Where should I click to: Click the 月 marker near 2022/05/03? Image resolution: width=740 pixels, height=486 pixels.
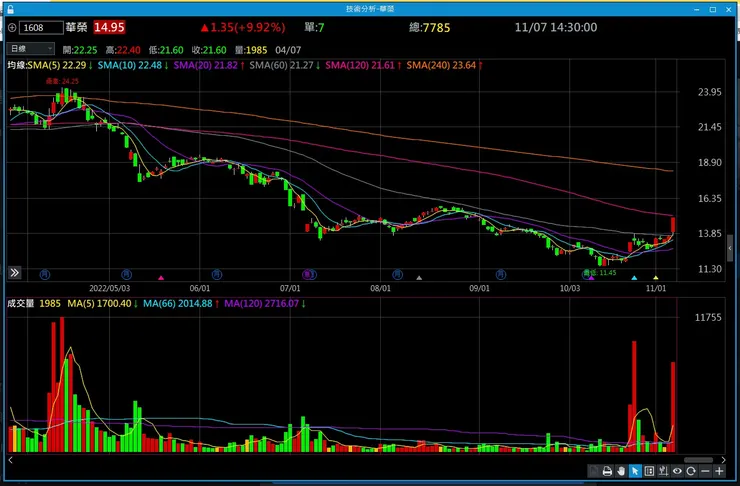click(126, 274)
